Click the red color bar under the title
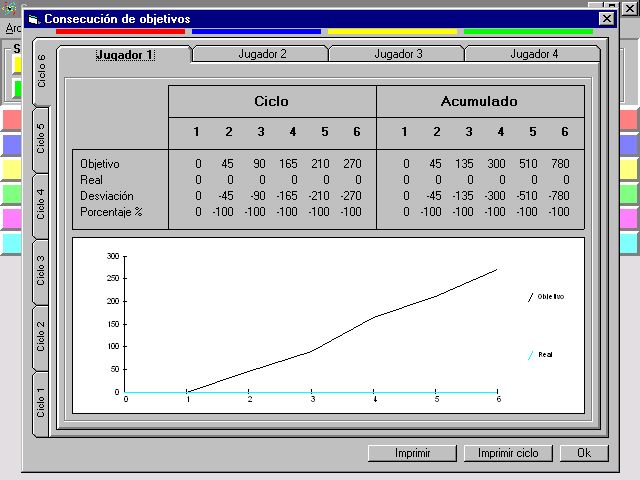This screenshot has height=480, width=640. point(120,32)
